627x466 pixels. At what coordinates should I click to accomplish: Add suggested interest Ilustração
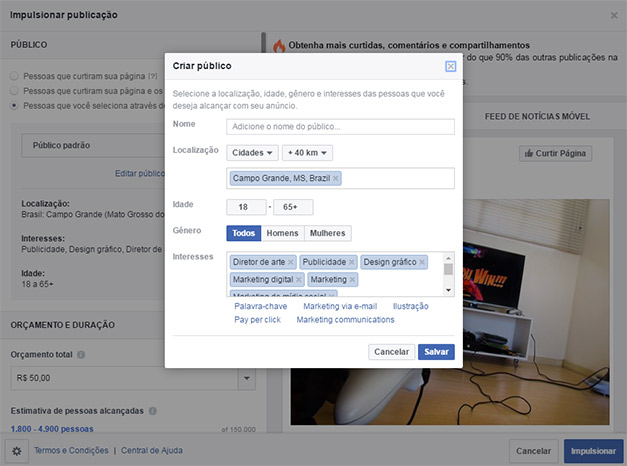pyautogui.click(x=410, y=306)
